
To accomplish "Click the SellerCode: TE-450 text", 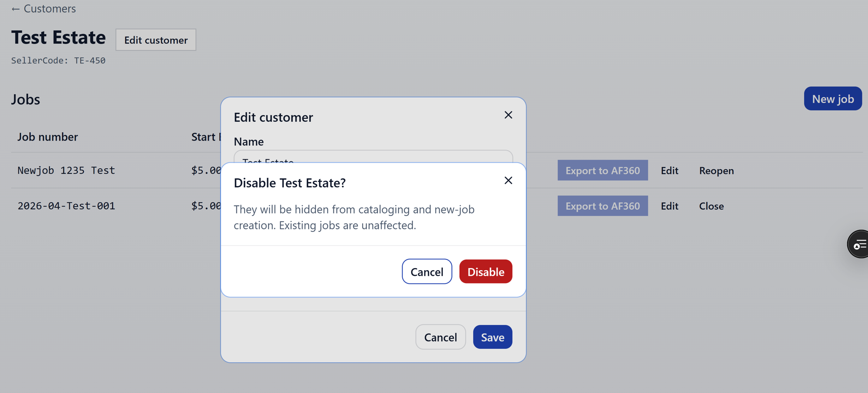I will click(x=58, y=61).
